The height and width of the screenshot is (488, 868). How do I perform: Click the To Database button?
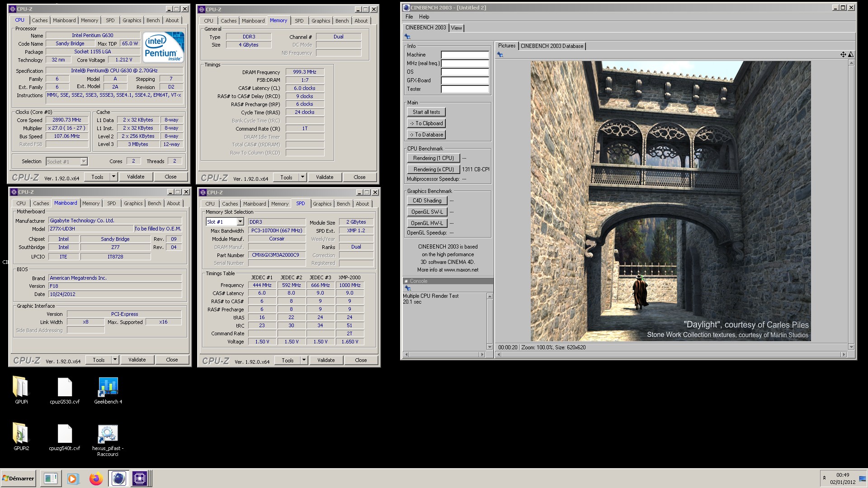pos(426,135)
